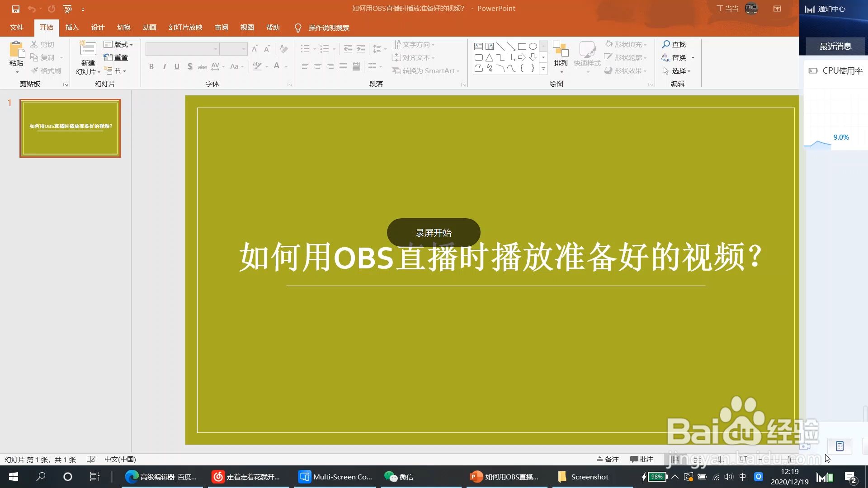
Task: Click the Copy (复制) button
Action: point(42,57)
